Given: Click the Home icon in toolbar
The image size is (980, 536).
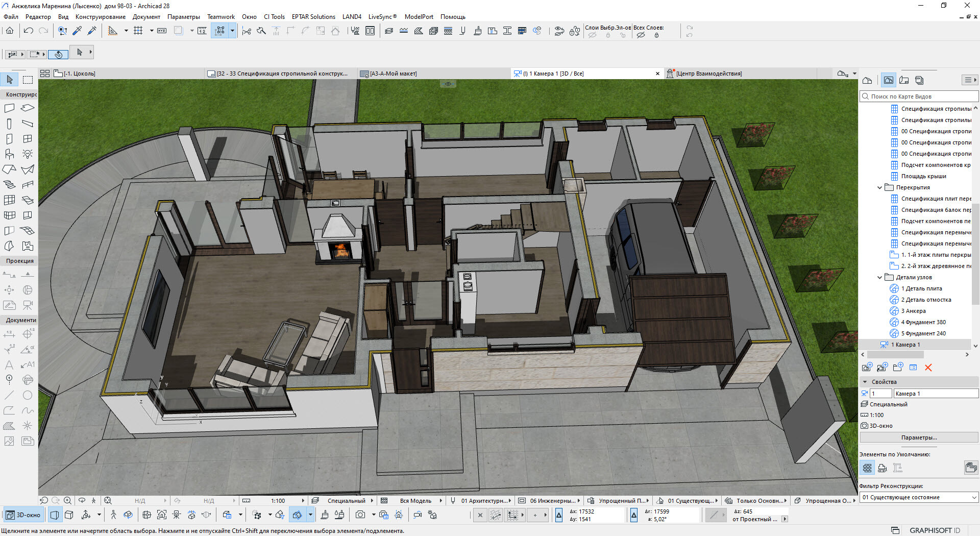Looking at the screenshot, I should coord(10,31).
